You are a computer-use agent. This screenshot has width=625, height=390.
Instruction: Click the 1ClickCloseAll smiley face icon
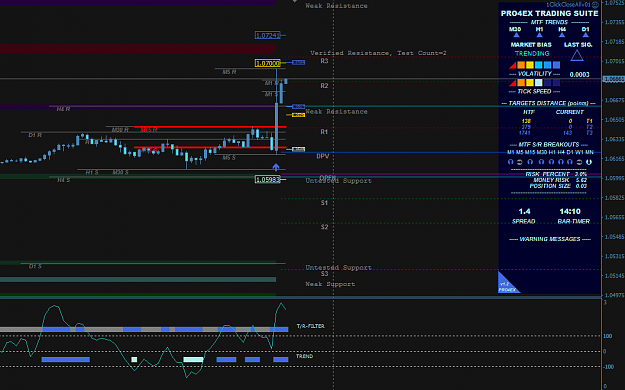[595, 5]
